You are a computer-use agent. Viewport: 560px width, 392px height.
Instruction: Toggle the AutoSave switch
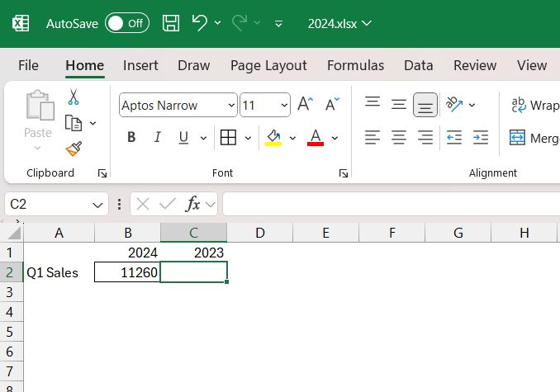click(127, 24)
